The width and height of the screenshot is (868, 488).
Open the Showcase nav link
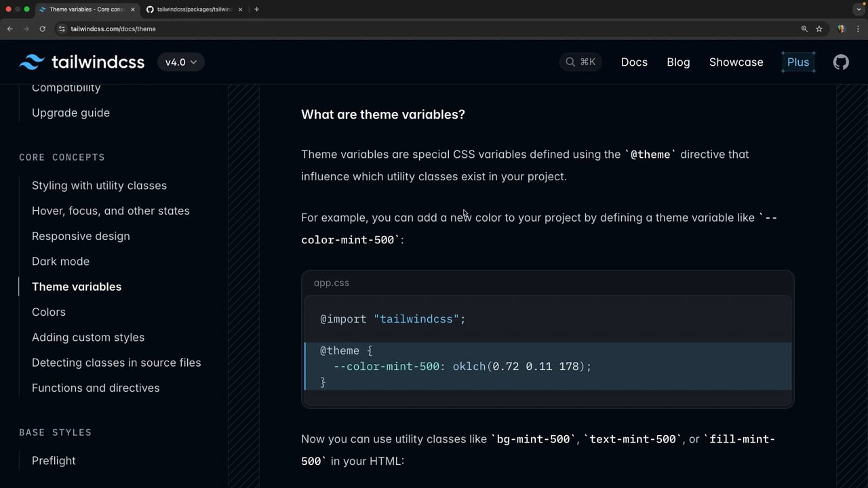click(x=736, y=62)
